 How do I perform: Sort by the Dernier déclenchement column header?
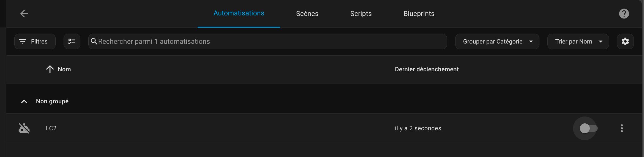(x=427, y=69)
